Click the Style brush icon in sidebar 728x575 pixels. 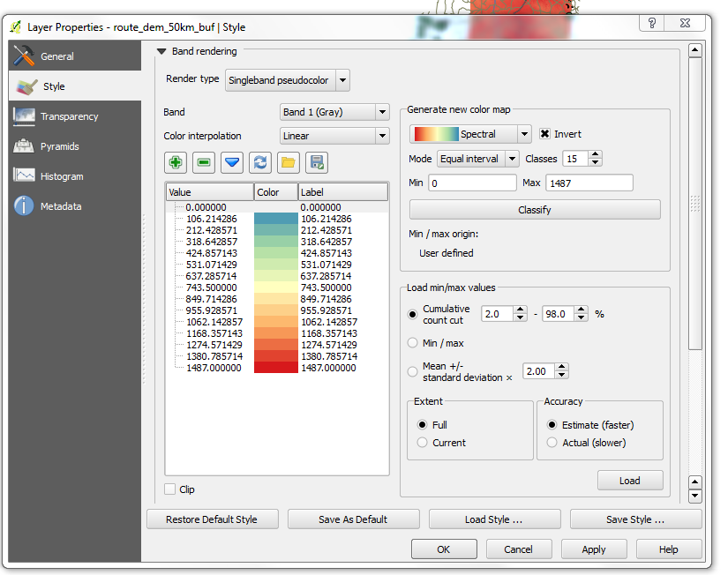pos(26,86)
